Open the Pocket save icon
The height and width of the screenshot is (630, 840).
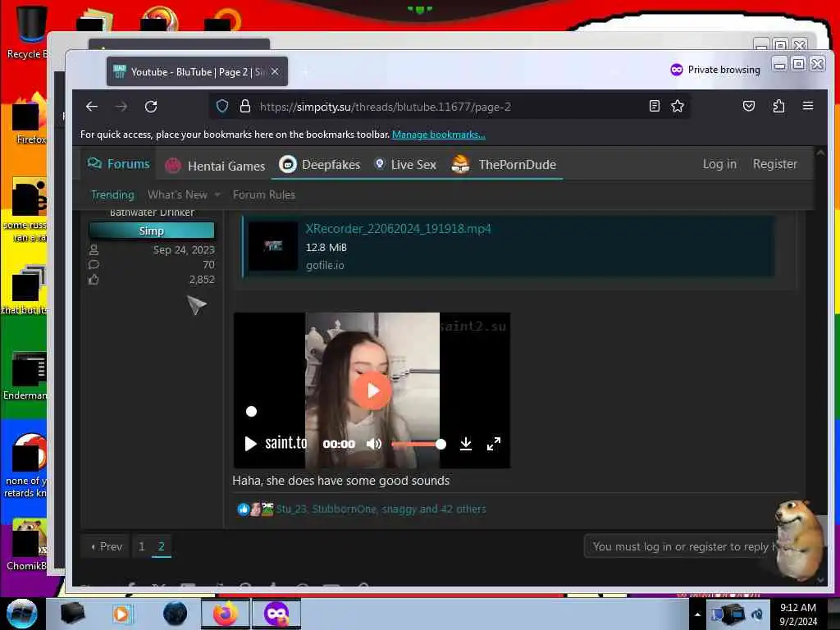pos(749,106)
